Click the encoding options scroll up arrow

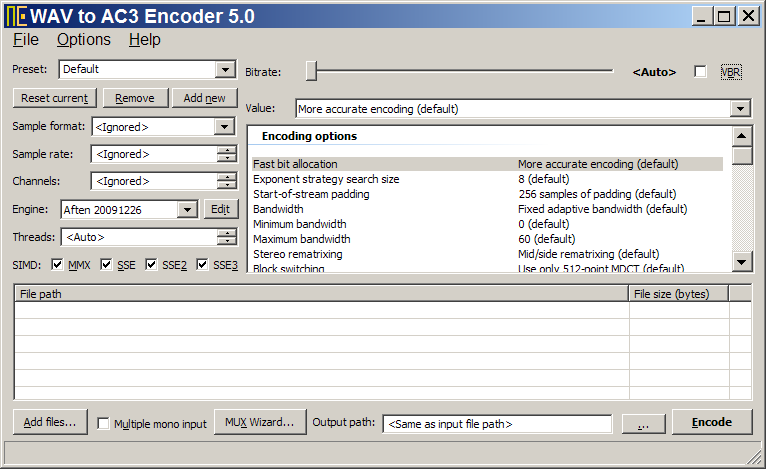[x=742, y=136]
